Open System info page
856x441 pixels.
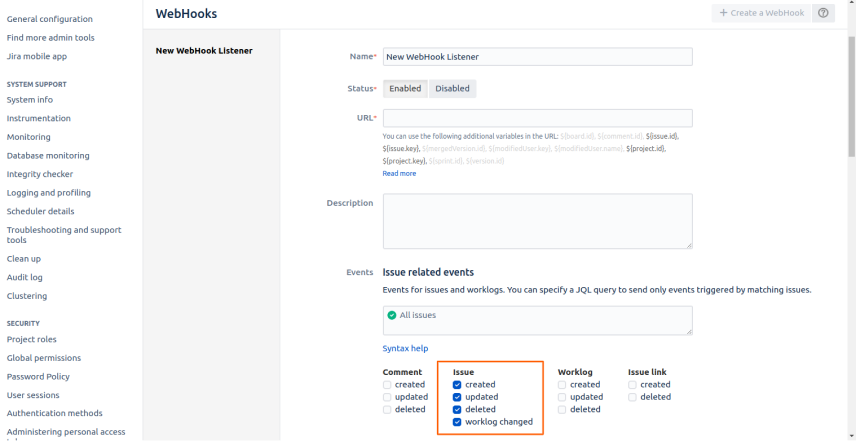pyautogui.click(x=29, y=100)
